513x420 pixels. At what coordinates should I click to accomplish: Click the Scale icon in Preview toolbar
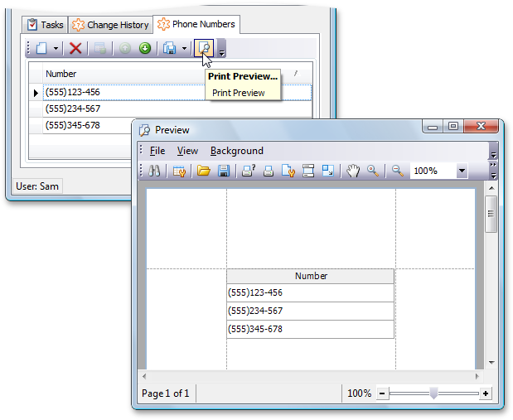(x=328, y=171)
